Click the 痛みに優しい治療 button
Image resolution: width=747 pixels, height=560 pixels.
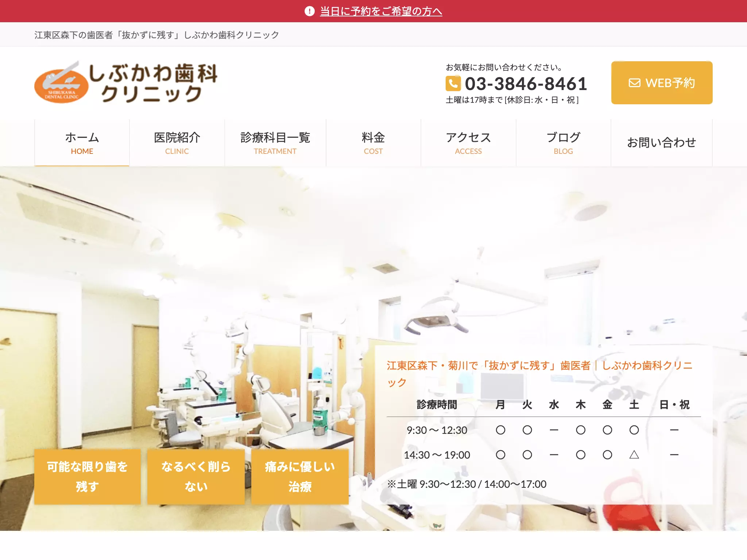(x=300, y=477)
